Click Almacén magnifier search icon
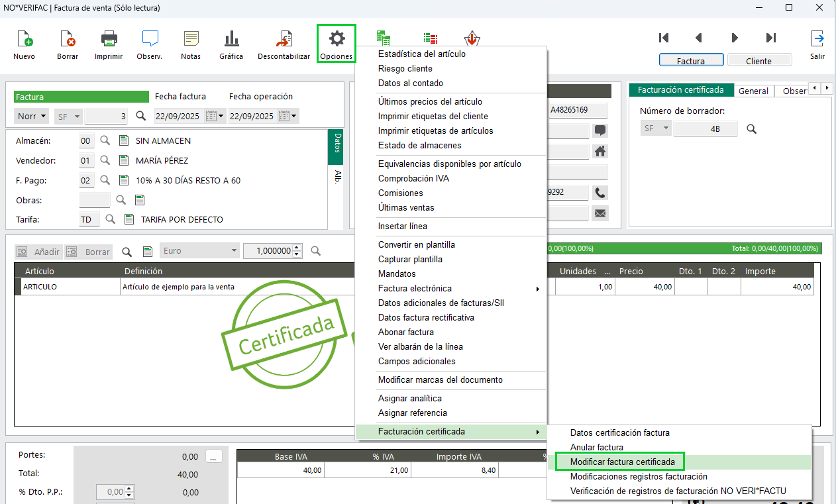836x504 pixels. pyautogui.click(x=105, y=140)
